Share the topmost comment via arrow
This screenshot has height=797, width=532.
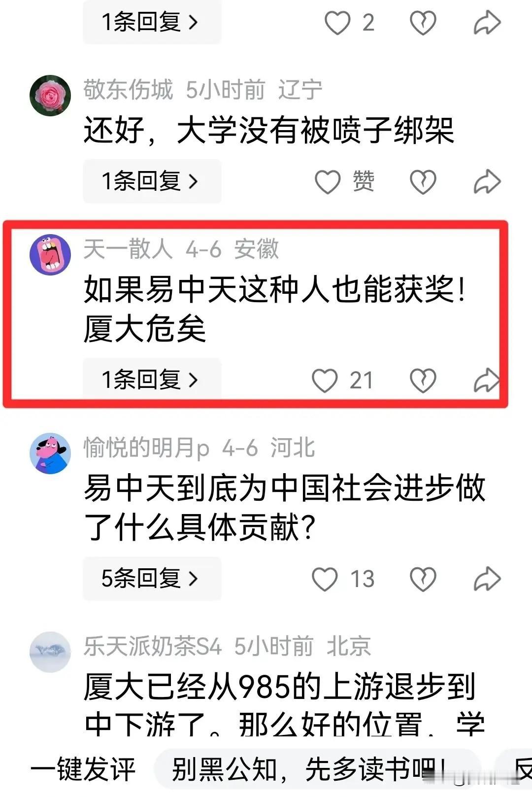(487, 22)
